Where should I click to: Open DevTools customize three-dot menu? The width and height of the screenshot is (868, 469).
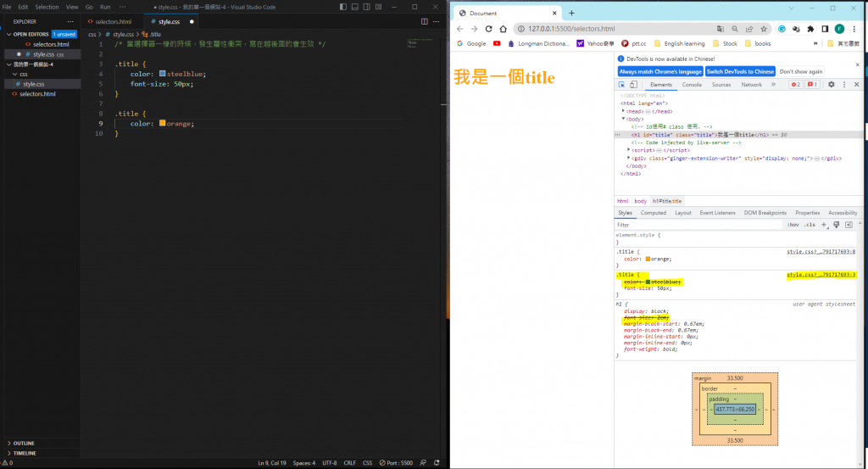pyautogui.click(x=844, y=85)
